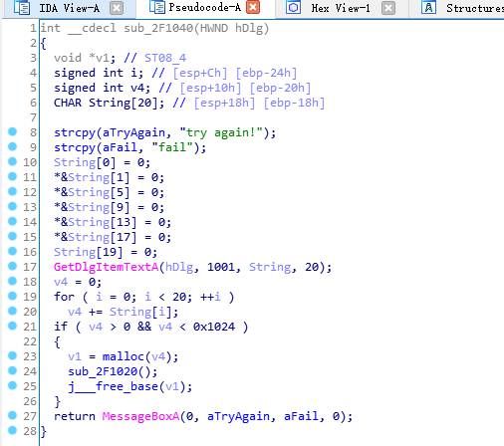Toggle breakpoint dot on line 8
This screenshot has width=504, height=446.
(x=12, y=131)
